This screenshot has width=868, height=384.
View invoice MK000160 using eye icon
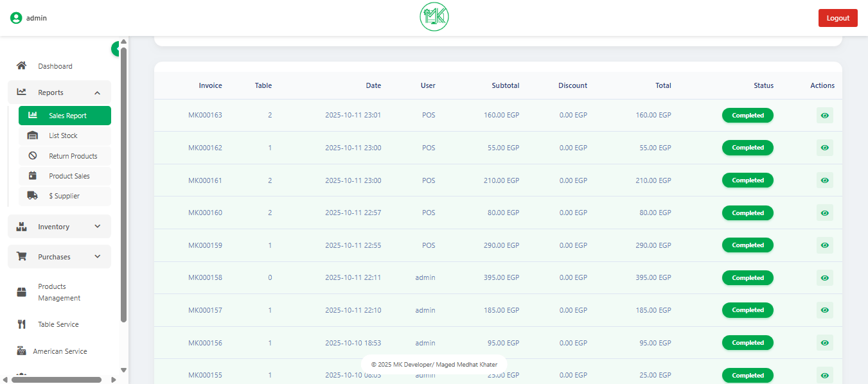pyautogui.click(x=824, y=213)
